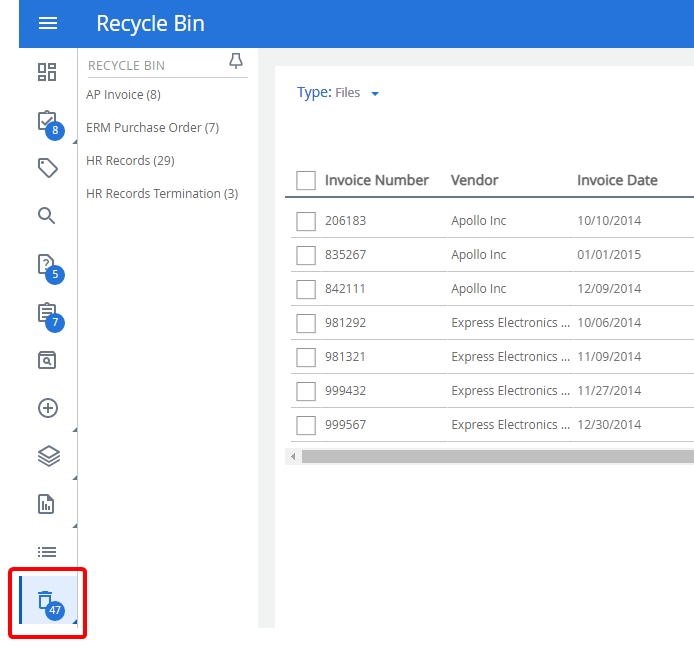Open the dashboard grid icon in sidebar
This screenshot has width=694, height=647.
point(47,72)
